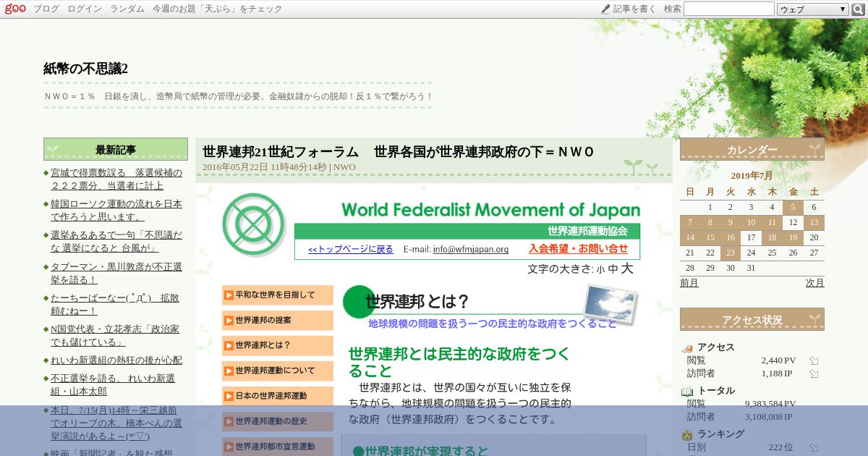Select calendar date 7
This screenshot has height=456, width=868.
[x=690, y=222]
